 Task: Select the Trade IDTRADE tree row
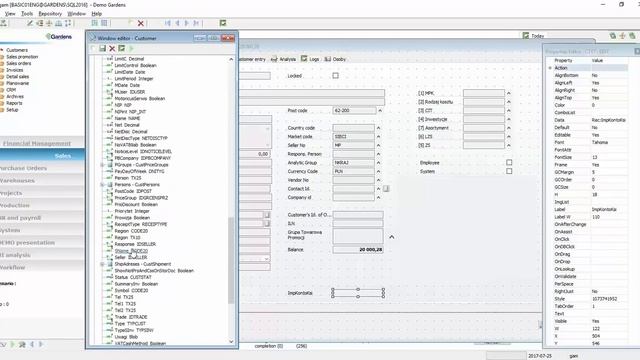[131, 317]
